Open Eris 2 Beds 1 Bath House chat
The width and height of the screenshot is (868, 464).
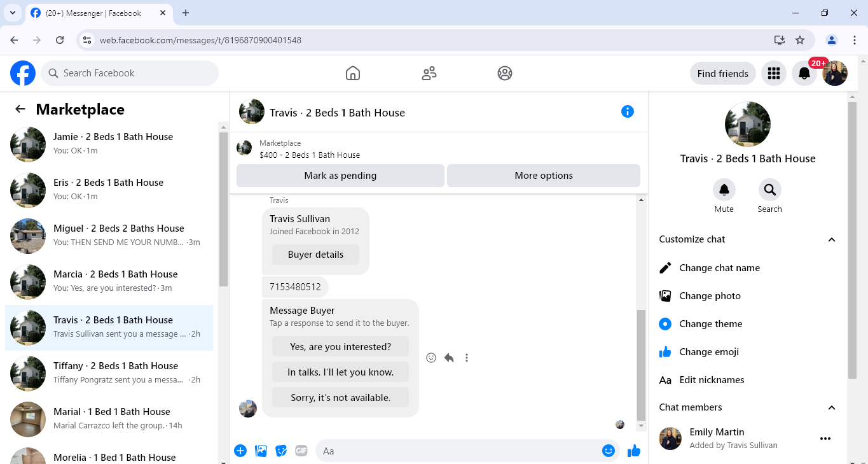coord(109,190)
